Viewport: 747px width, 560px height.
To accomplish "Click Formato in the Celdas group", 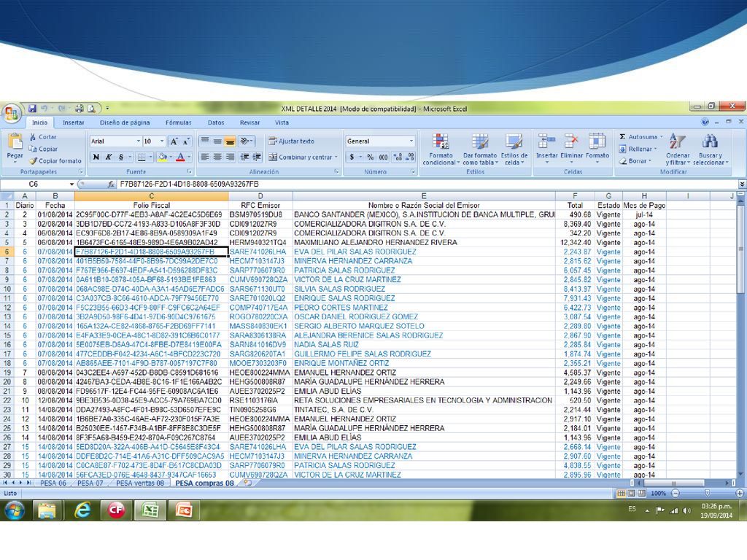I will coord(597,149).
